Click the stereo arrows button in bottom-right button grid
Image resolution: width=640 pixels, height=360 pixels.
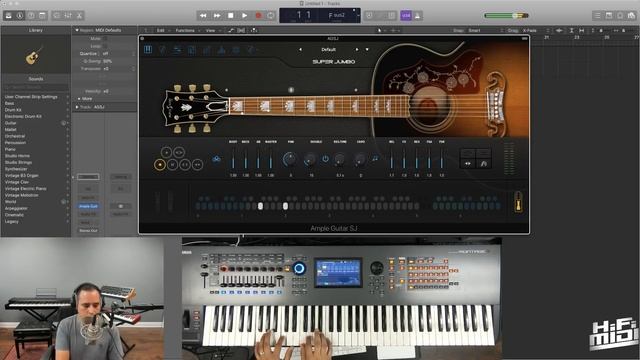click(x=468, y=164)
